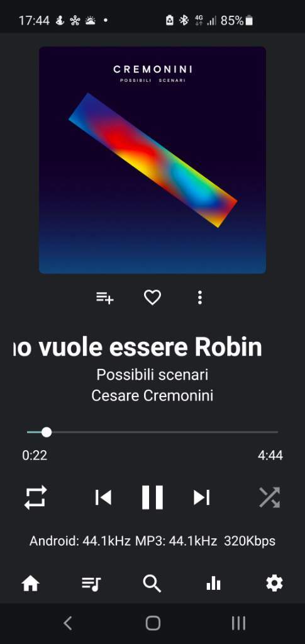This screenshot has height=644, width=305.
Task: Go to Home tab
Action: [30, 583]
